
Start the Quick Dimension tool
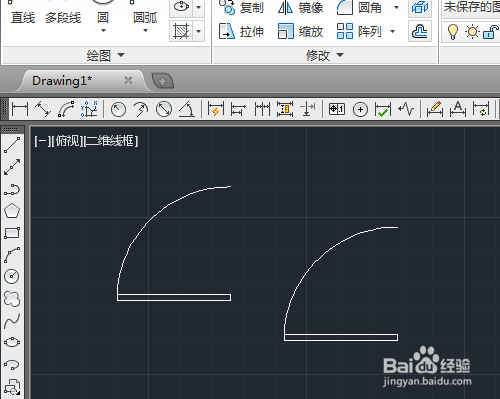(215, 109)
